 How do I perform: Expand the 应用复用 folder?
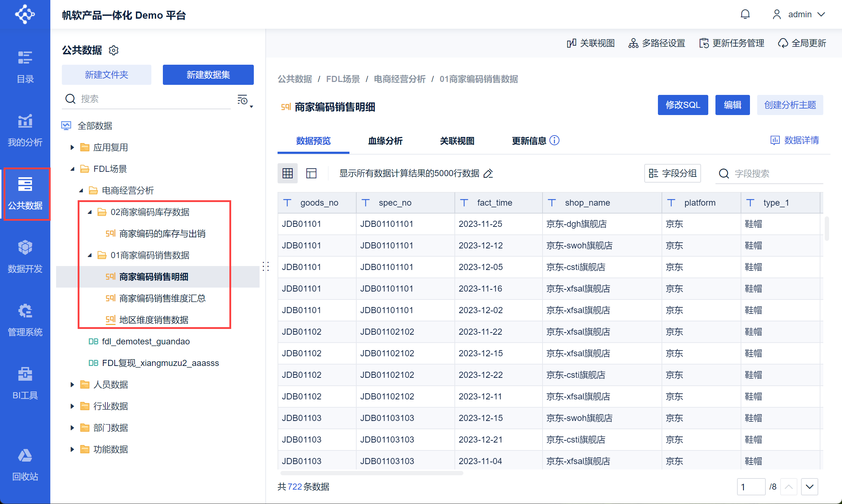(72, 147)
